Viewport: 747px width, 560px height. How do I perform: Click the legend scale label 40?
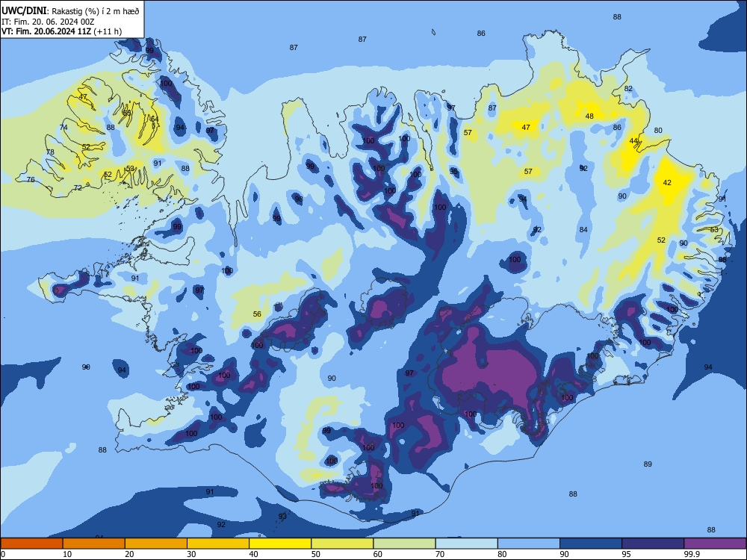tap(253, 554)
